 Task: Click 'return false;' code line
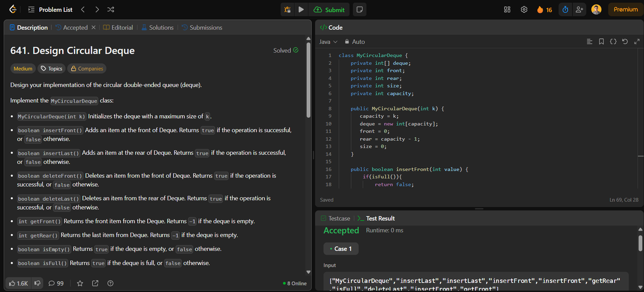(394, 184)
